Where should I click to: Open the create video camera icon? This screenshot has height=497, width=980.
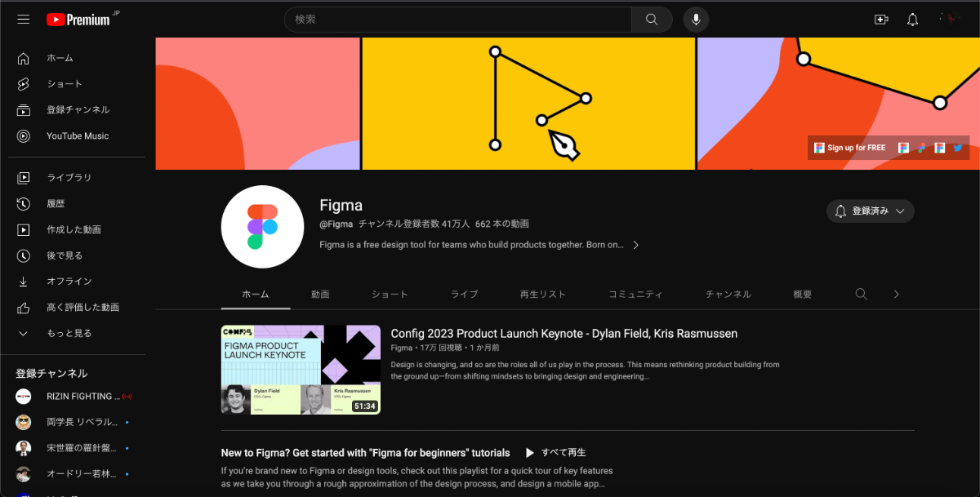[881, 20]
